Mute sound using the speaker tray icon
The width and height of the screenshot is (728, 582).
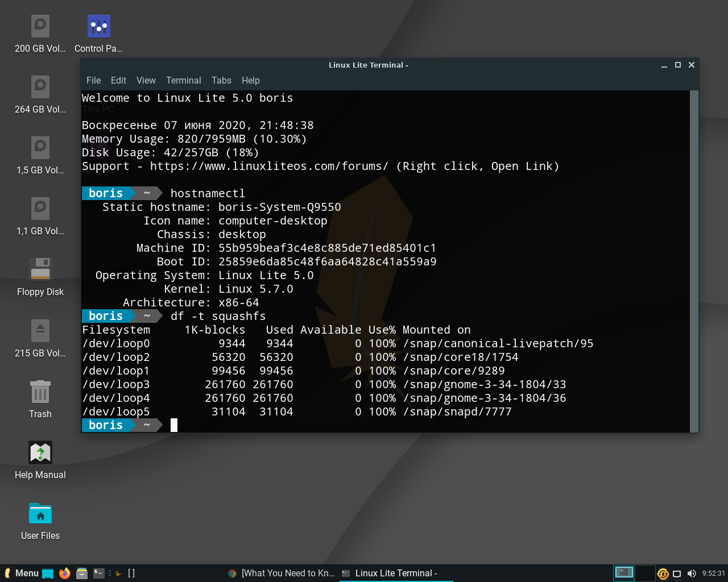tap(691, 573)
